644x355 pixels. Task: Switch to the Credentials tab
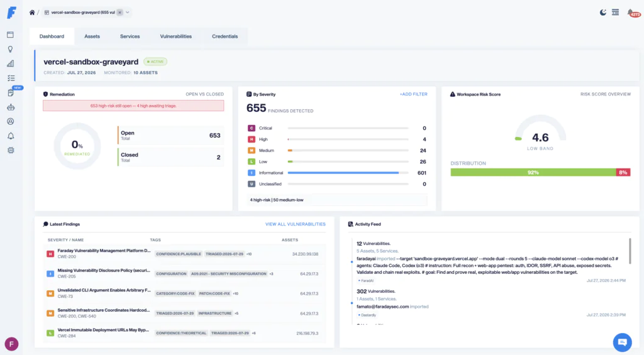(x=225, y=36)
